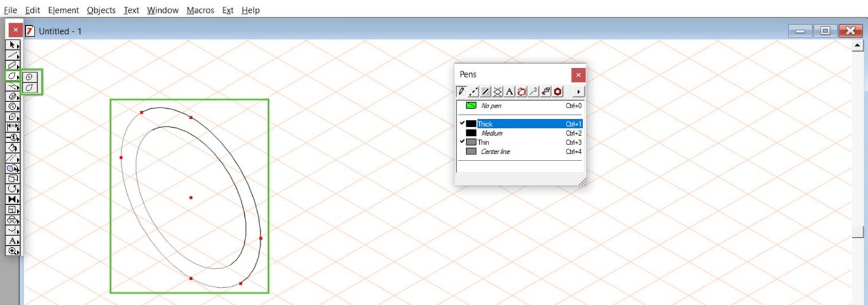Image resolution: width=868 pixels, height=305 pixels.
Task: Select the Bezier curve tool
Action: pyautogui.click(x=13, y=86)
